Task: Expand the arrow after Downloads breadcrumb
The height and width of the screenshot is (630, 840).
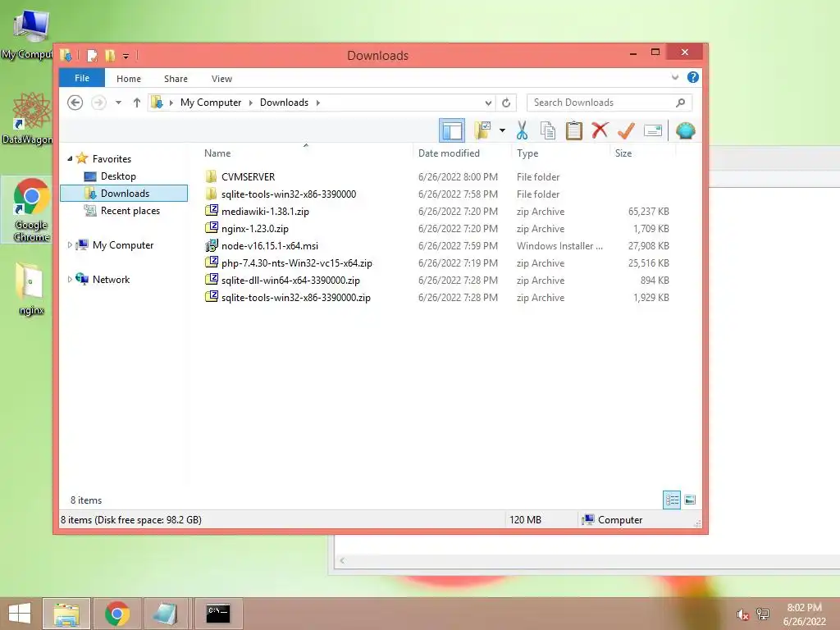Action: (x=317, y=103)
